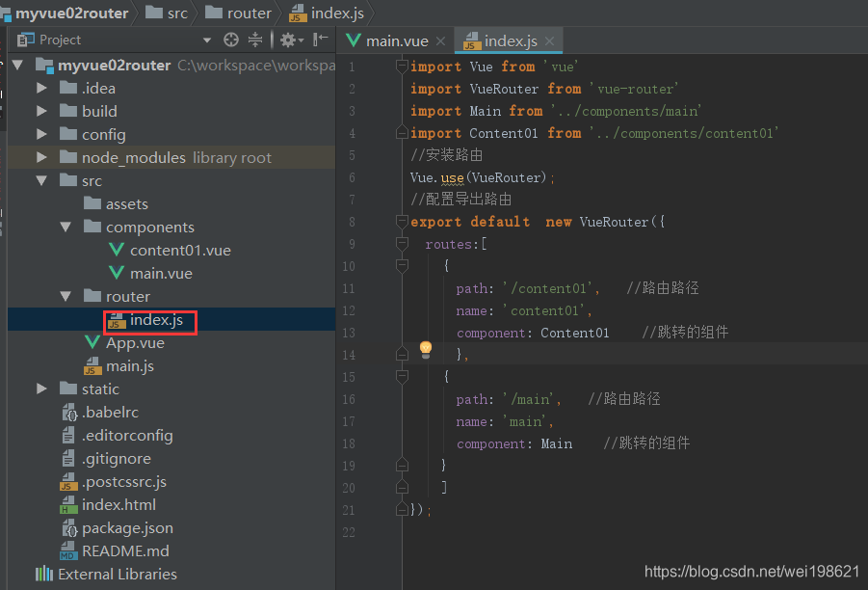
Task: Toggle the fold end marker on line 21
Action: pyautogui.click(x=402, y=510)
